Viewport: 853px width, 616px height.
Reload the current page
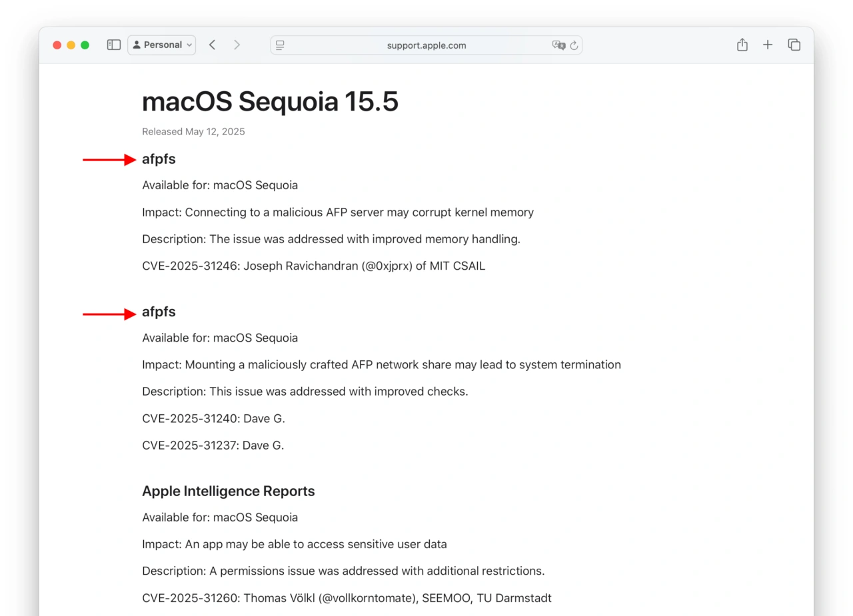(574, 45)
